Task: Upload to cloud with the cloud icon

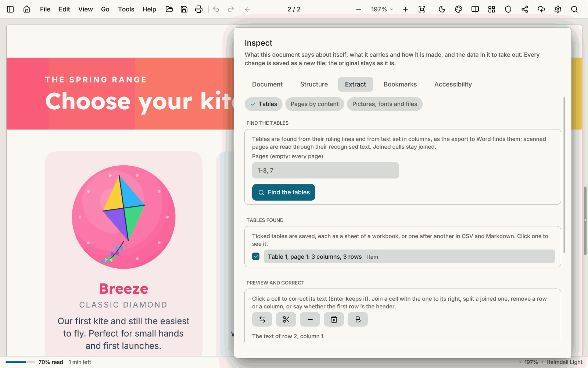Action: pos(541,9)
